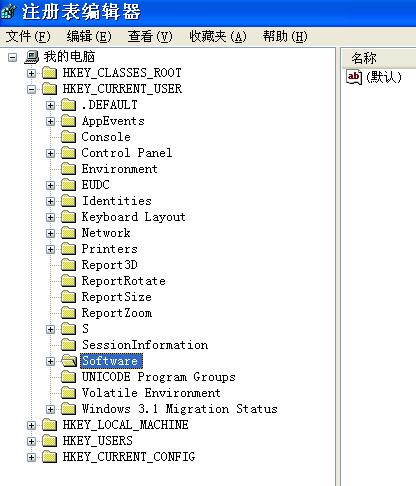This screenshot has width=416, height=486.
Task: Click the HKEY_USERS folder icon
Action: pyautogui.click(x=50, y=441)
